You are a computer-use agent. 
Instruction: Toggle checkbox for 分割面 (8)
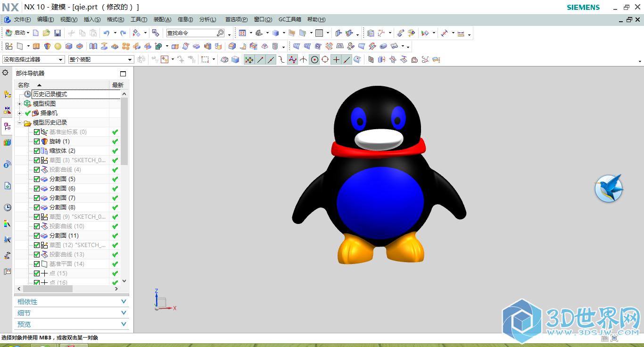(x=37, y=207)
